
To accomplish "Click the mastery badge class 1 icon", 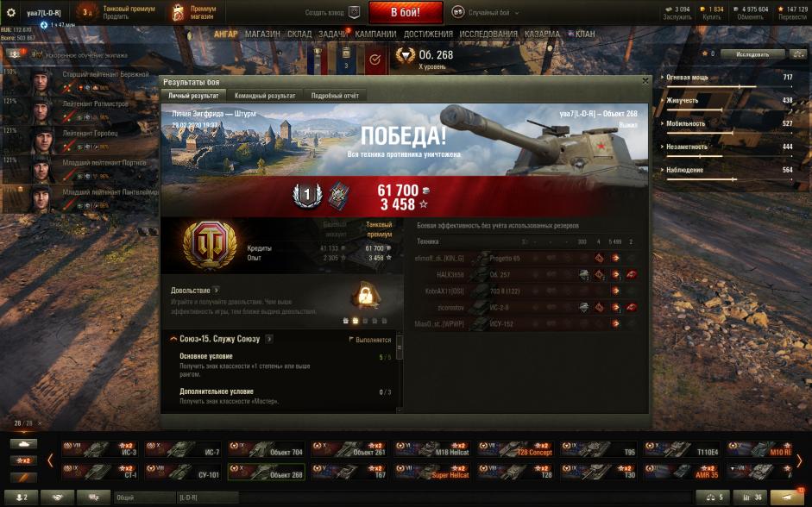I will click(x=307, y=195).
